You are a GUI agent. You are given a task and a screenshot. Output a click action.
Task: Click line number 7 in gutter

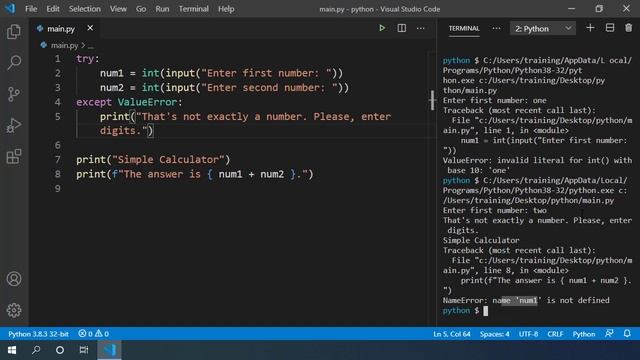click(58, 160)
